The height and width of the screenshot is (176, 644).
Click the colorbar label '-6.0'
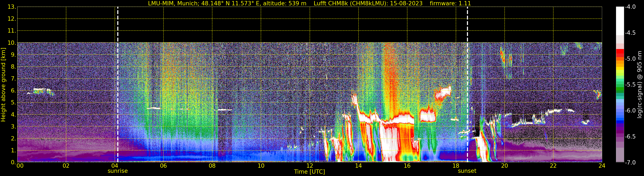[x=631, y=111]
